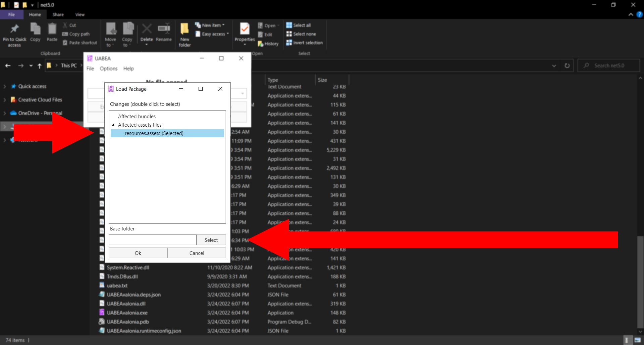Viewport: 644px width, 345px height.
Task: Click Refresh button by address bar
Action: point(567,66)
